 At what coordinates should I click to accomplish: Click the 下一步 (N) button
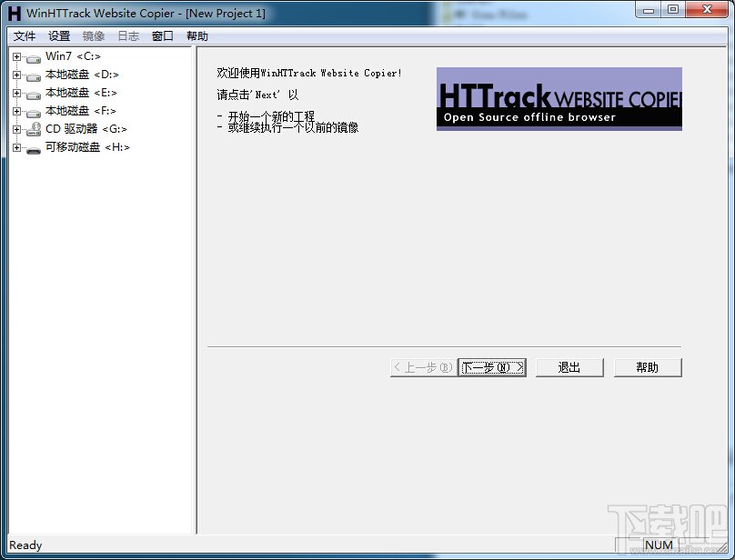[492, 367]
